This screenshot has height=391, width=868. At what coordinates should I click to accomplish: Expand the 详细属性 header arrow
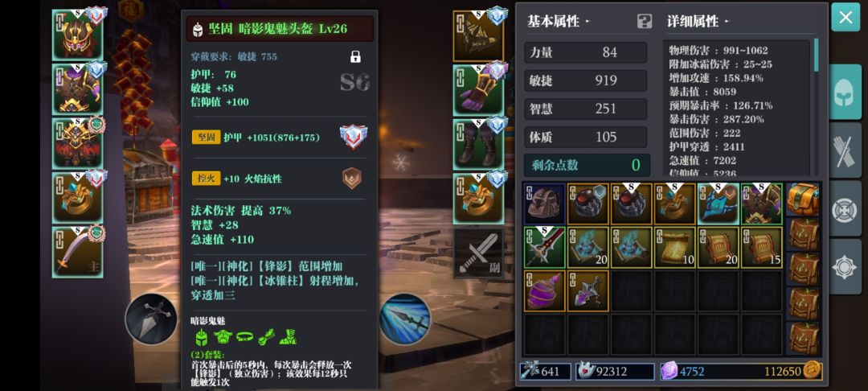[727, 22]
